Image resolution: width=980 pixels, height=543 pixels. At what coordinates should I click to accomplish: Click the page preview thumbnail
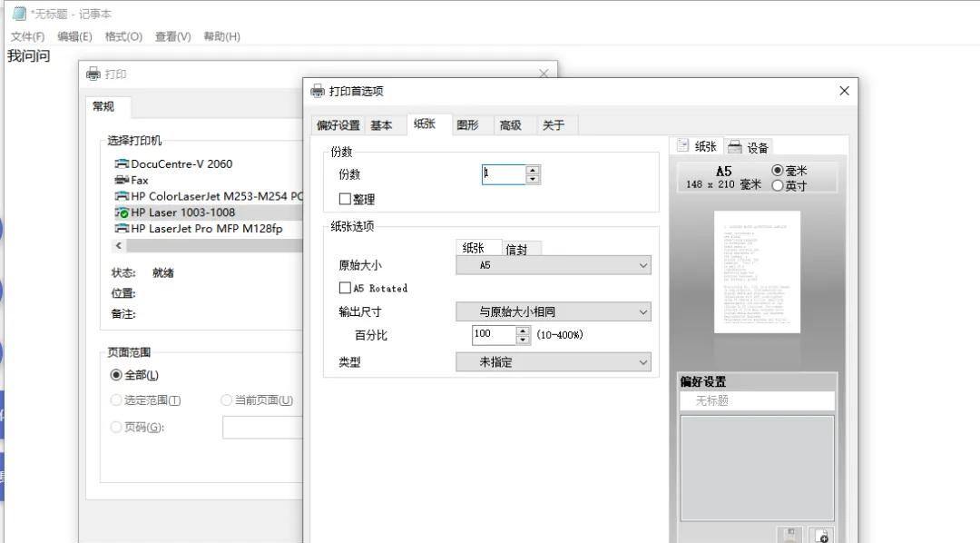757,272
